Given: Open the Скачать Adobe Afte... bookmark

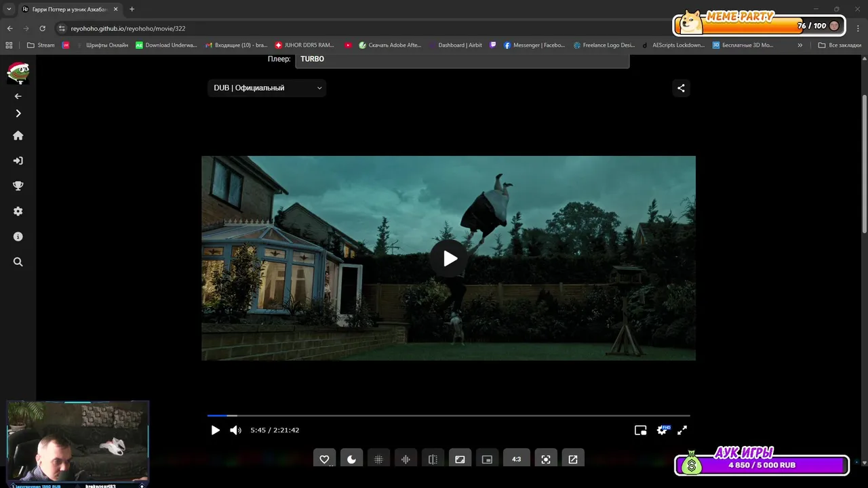Looking at the screenshot, I should point(390,45).
